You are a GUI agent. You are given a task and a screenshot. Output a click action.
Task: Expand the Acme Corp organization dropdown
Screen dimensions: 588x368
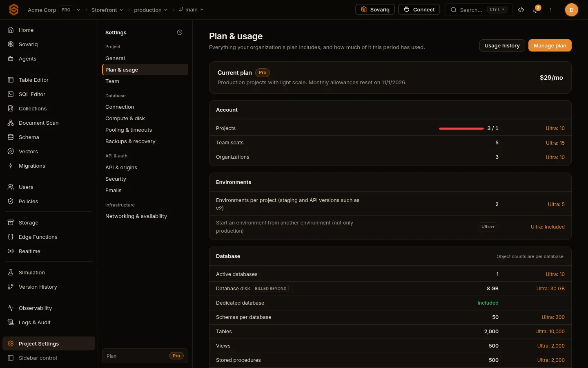coord(78,10)
